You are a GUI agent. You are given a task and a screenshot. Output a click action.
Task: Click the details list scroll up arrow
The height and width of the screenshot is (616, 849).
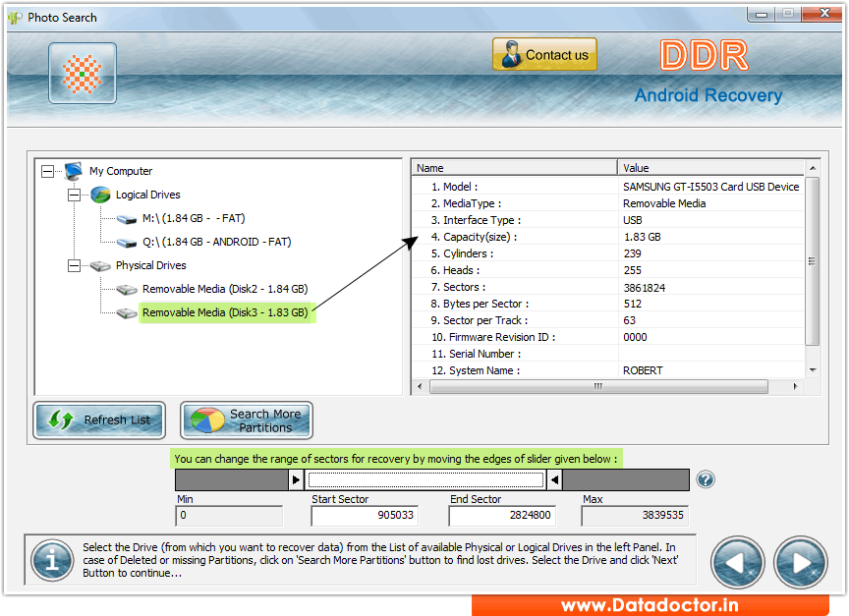[x=813, y=168]
